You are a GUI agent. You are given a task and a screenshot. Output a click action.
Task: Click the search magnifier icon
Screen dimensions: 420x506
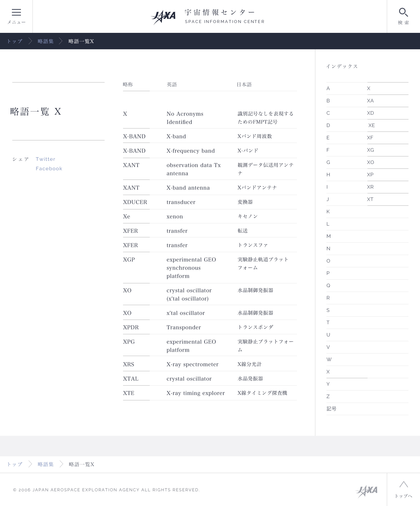403,13
